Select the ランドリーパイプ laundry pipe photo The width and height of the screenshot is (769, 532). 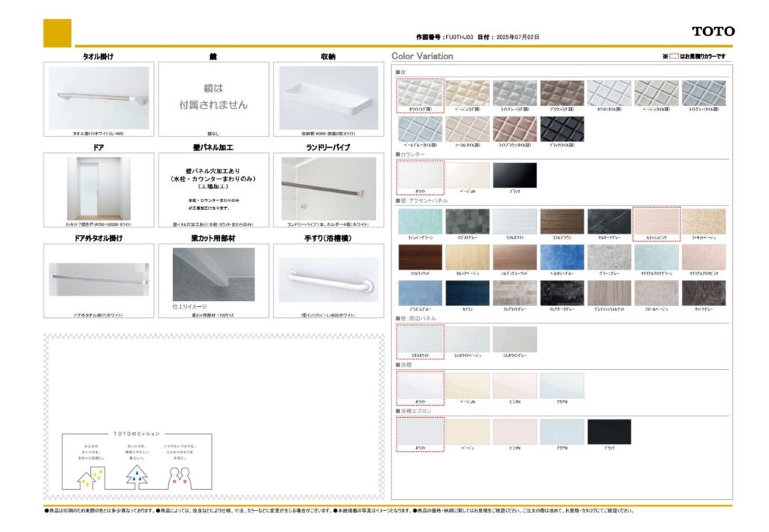click(x=328, y=188)
